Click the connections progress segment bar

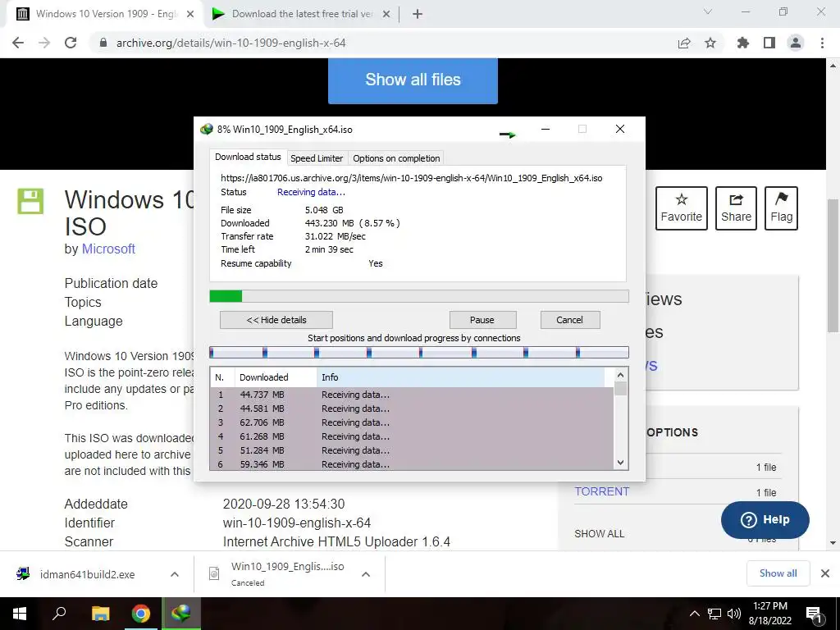419,352
